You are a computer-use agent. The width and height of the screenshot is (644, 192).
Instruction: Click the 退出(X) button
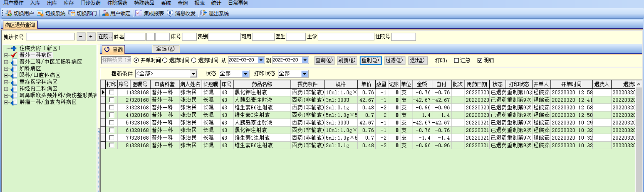pos(417,61)
